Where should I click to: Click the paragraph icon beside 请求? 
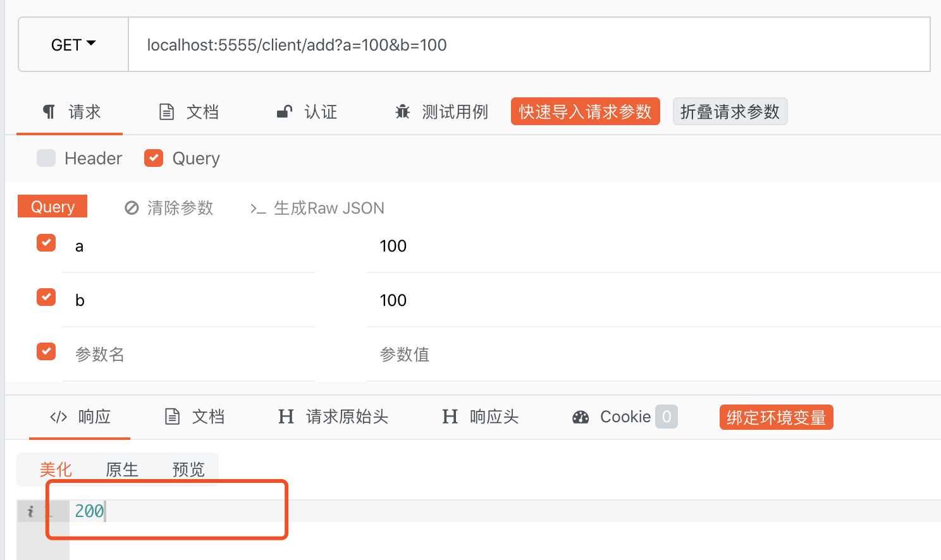(49, 112)
